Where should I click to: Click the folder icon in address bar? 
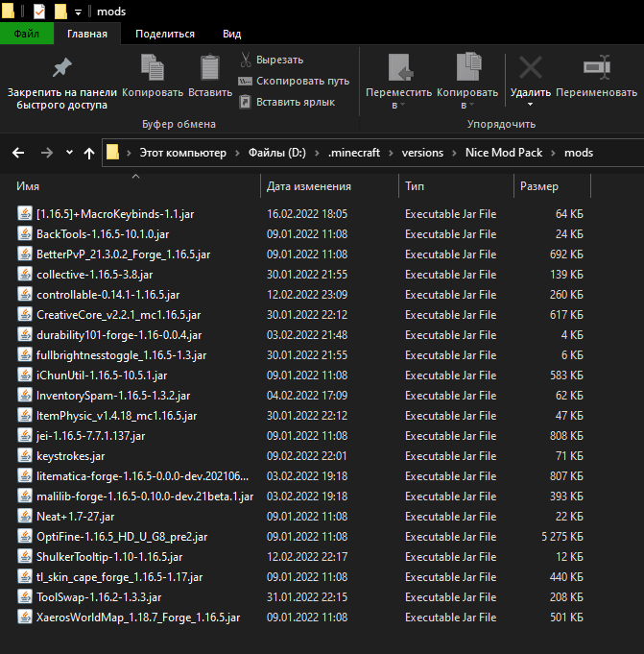[112, 153]
